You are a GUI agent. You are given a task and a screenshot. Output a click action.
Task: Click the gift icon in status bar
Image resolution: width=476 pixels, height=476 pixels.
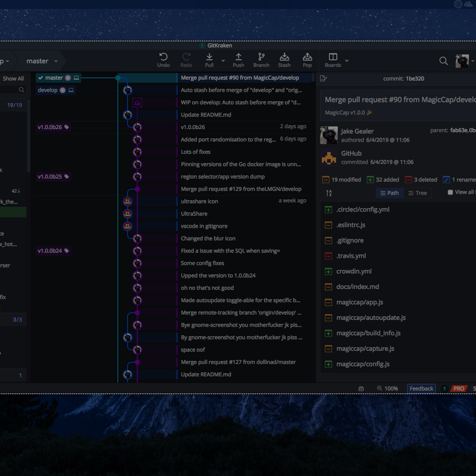(x=361, y=389)
